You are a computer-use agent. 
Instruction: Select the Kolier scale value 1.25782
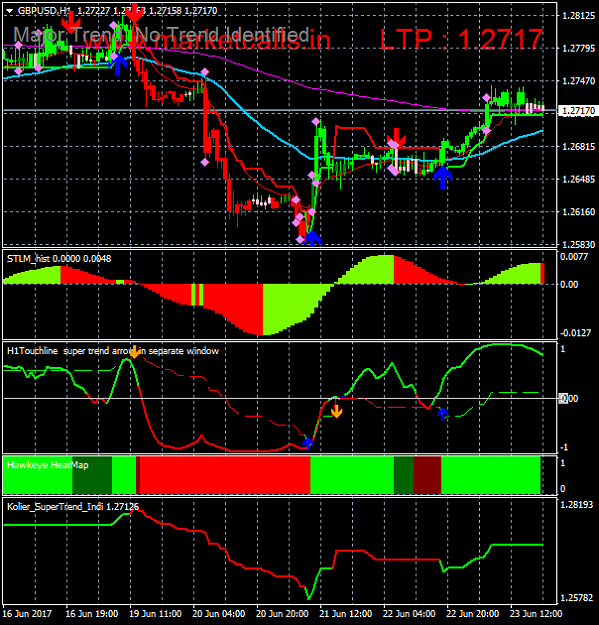577,597
